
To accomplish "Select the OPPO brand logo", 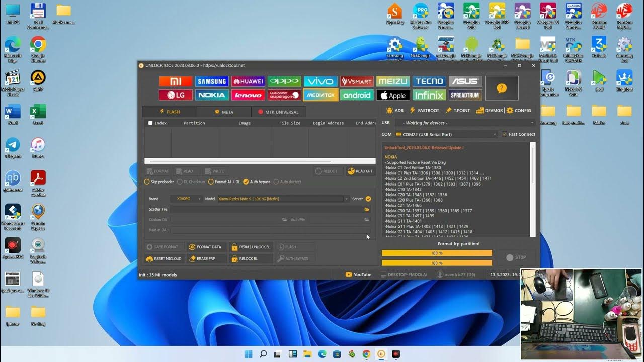I will (x=284, y=81).
